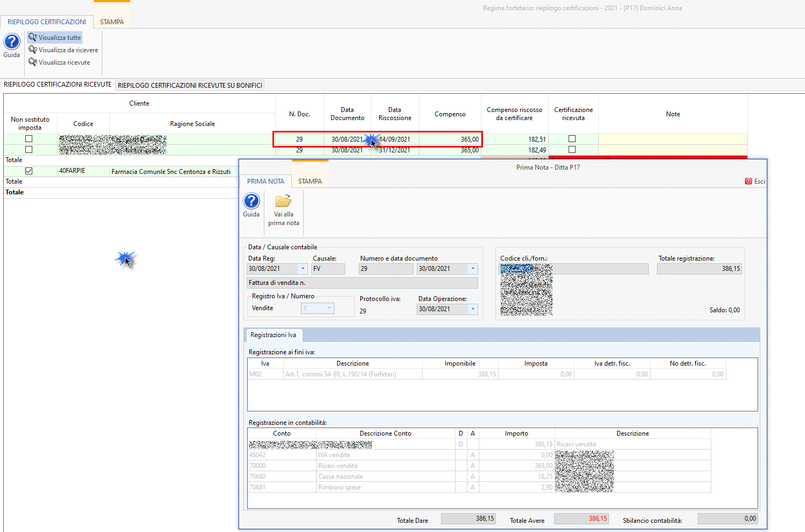Select the M02 Iva code row

pyautogui.click(x=487, y=374)
